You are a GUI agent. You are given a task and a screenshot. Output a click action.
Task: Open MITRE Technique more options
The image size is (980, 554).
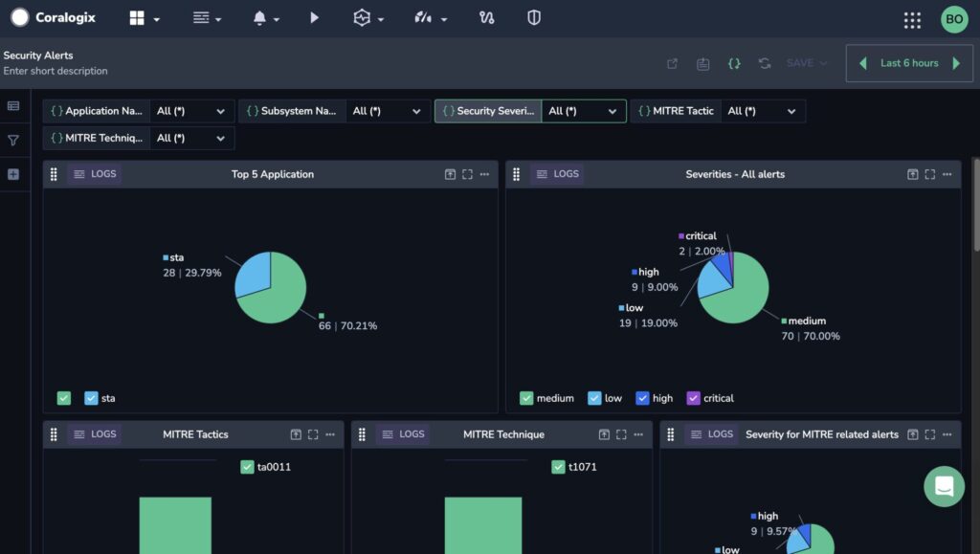click(x=638, y=434)
